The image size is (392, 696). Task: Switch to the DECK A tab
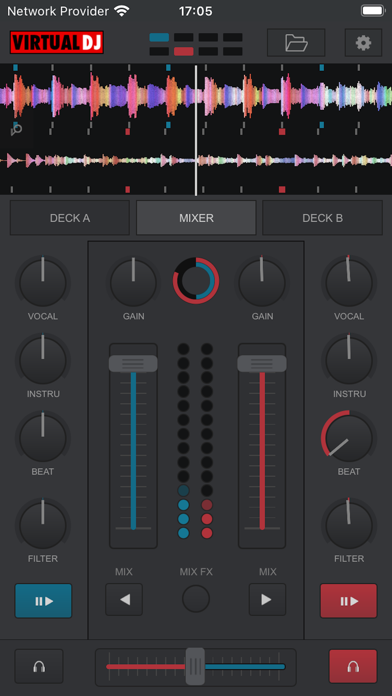coord(70,218)
